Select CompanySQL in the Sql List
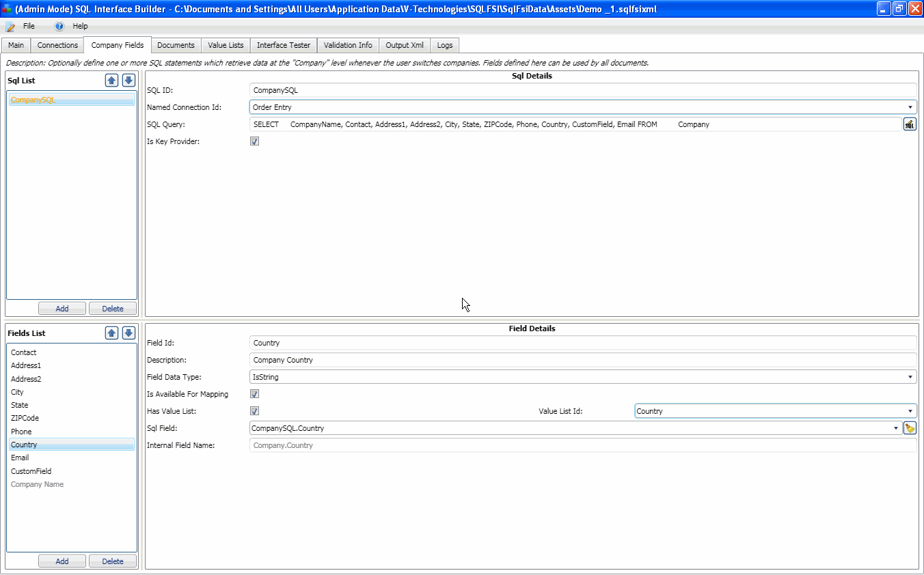This screenshot has width=924, height=575. click(x=72, y=100)
